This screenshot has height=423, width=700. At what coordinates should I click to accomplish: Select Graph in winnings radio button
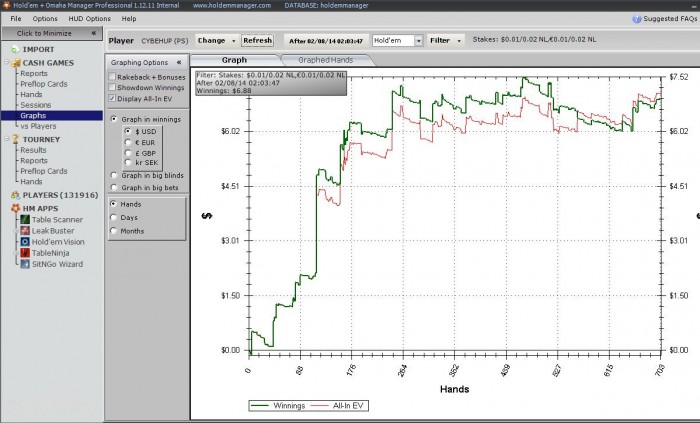[x=114, y=119]
